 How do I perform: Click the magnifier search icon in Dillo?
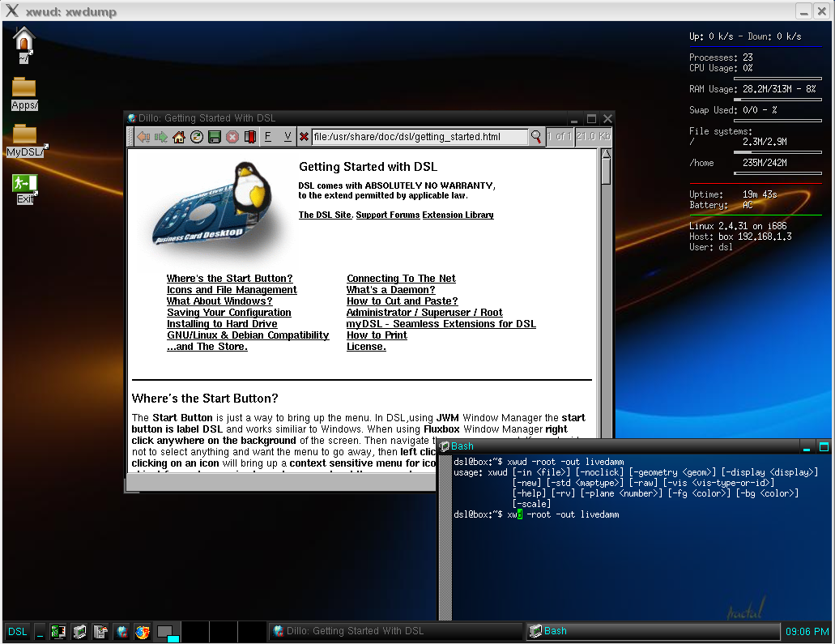(535, 137)
